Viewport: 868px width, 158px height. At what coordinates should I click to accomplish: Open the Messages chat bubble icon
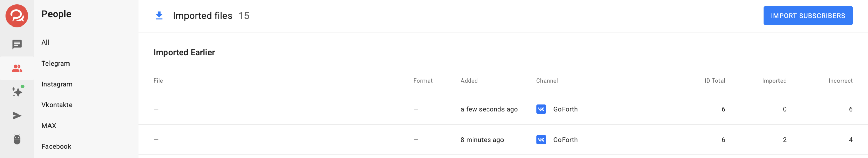[17, 44]
